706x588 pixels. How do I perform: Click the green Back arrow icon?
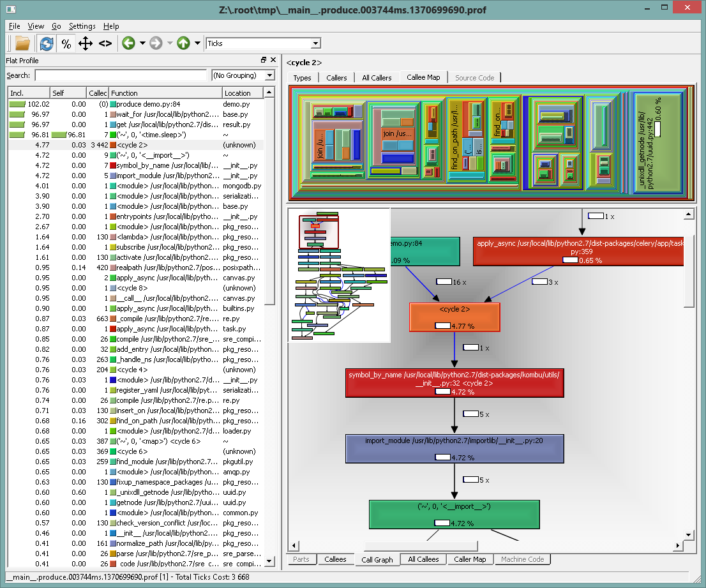pyautogui.click(x=128, y=43)
